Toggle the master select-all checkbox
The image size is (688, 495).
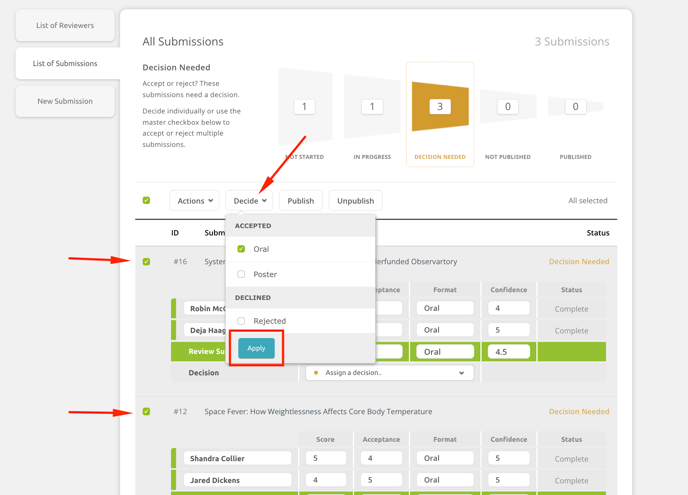coord(146,201)
